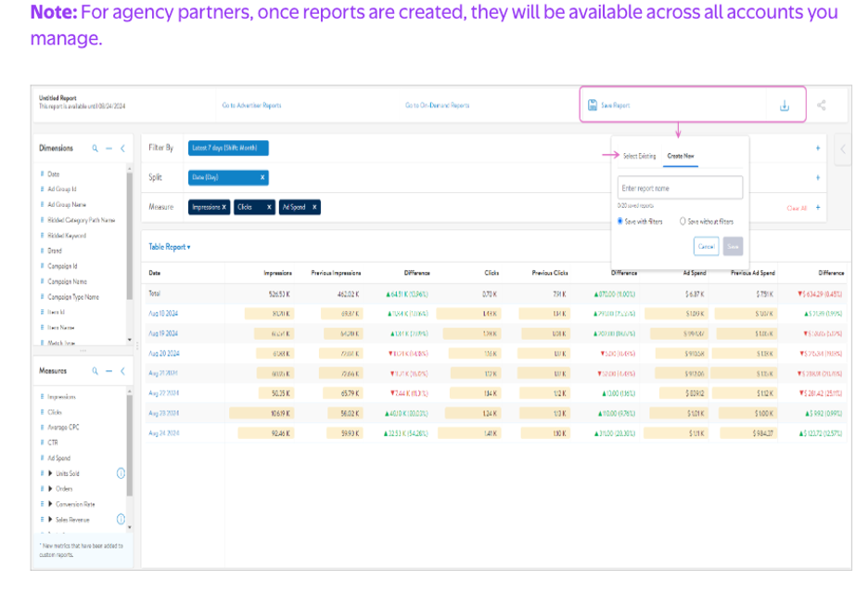The width and height of the screenshot is (868, 594).
Task: Remove the Impressions measure chip
Action: [224, 207]
